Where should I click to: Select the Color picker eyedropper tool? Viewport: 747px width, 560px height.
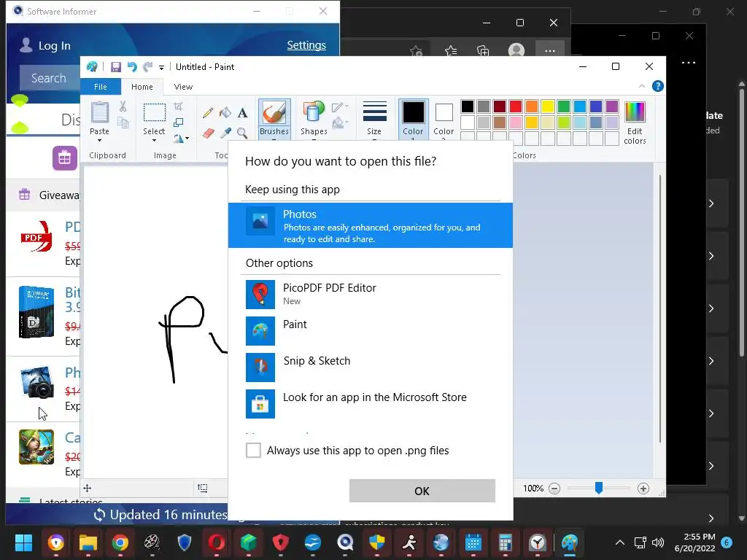coord(225,133)
